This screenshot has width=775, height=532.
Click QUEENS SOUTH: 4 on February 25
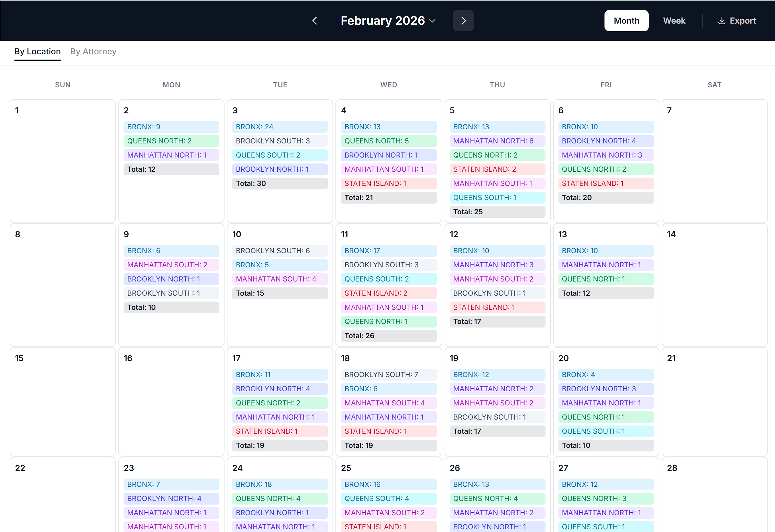pyautogui.click(x=389, y=498)
